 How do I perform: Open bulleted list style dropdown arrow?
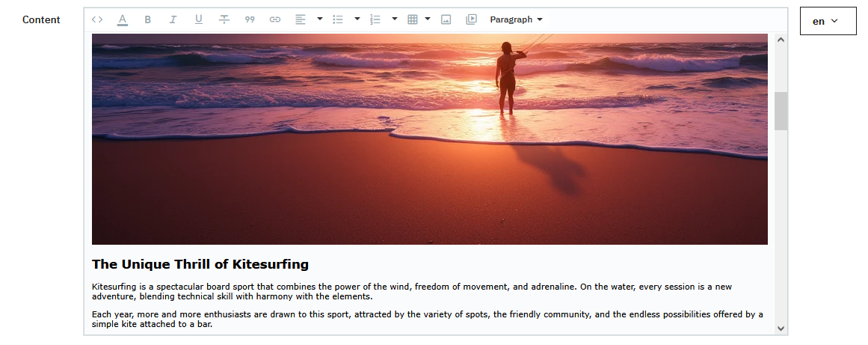(357, 19)
